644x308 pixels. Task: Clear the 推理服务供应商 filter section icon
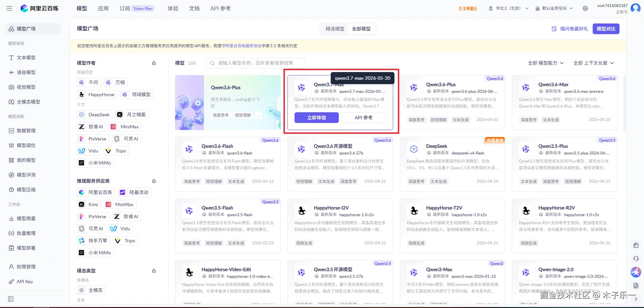pyautogui.click(x=154, y=181)
